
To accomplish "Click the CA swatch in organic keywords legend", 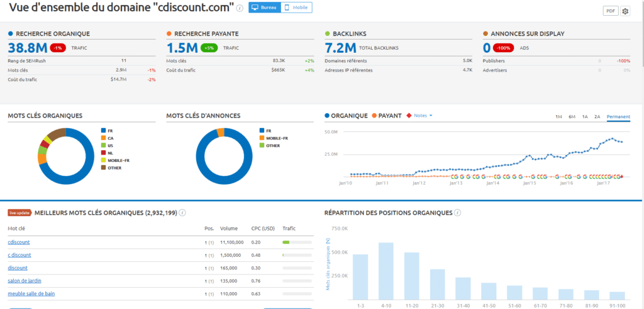I will point(103,138).
